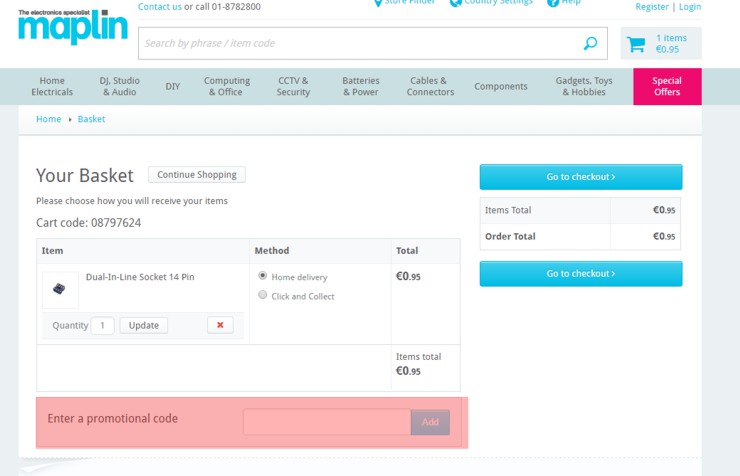Click the Maplin logo

click(x=73, y=27)
